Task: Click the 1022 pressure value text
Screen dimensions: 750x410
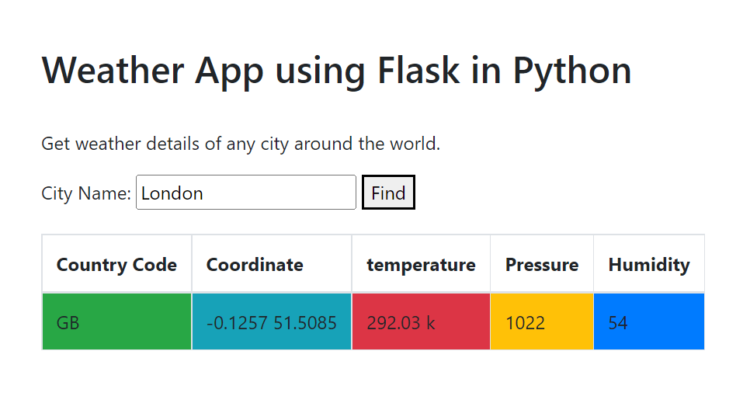Action: click(x=525, y=323)
